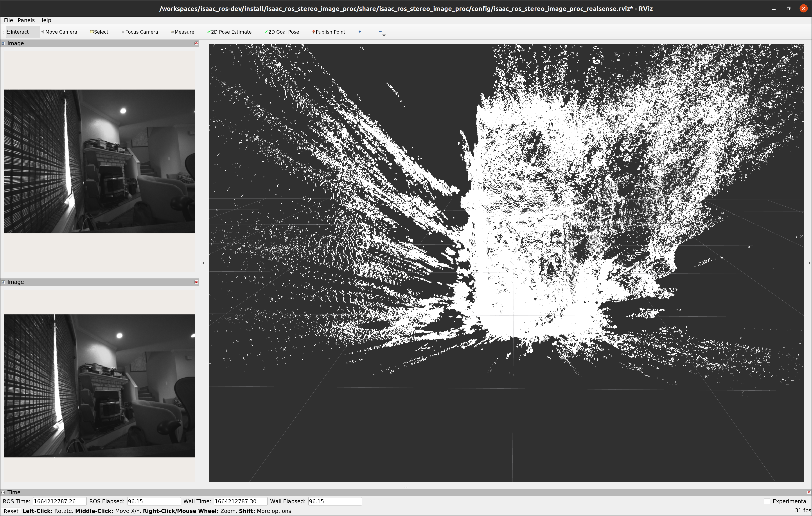
Task: Activate the 2D Goal Pose tool
Action: point(282,32)
